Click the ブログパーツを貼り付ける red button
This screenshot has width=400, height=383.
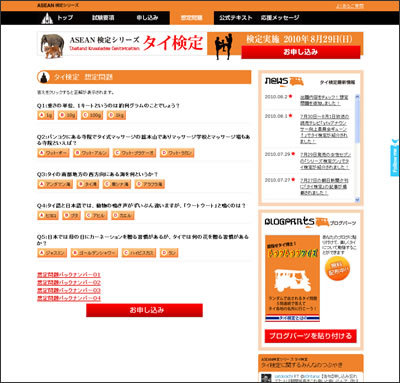pos(311,336)
